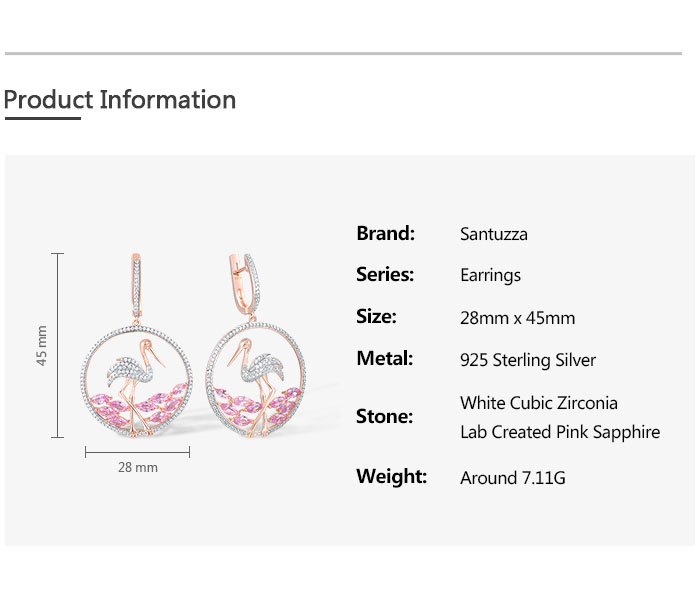Select the 28mm x 45mm size value
This screenshot has width=700, height=596.
pos(517,318)
